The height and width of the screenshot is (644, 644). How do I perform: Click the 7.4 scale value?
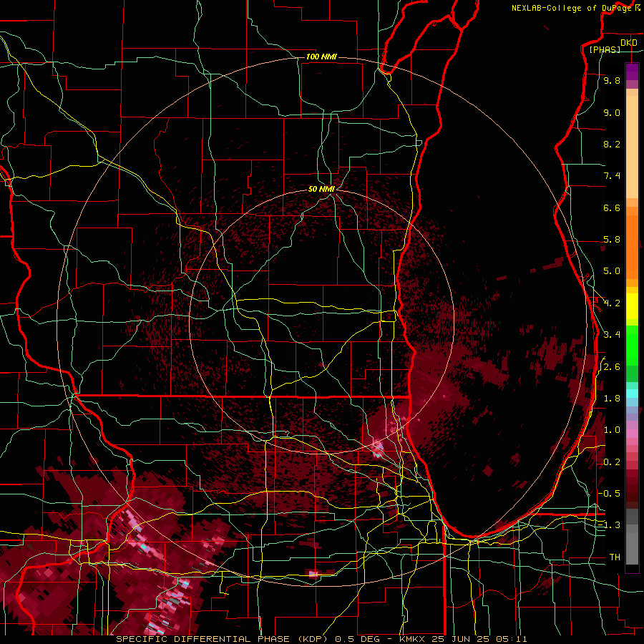[x=612, y=176]
